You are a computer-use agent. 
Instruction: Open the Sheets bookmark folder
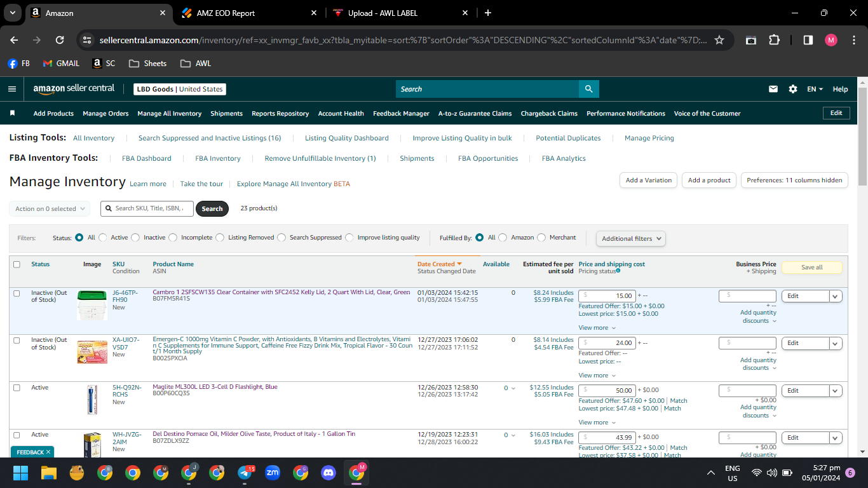tap(147, 64)
